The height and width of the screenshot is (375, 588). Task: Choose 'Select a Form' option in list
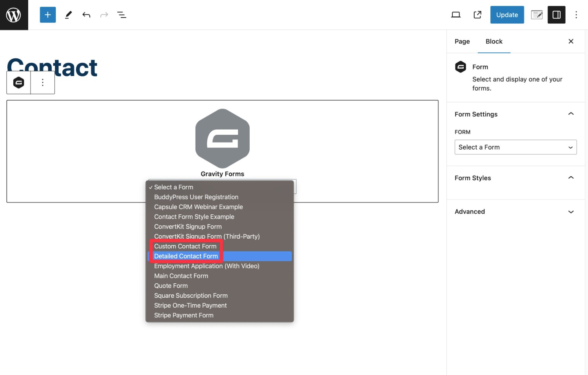(x=220, y=187)
